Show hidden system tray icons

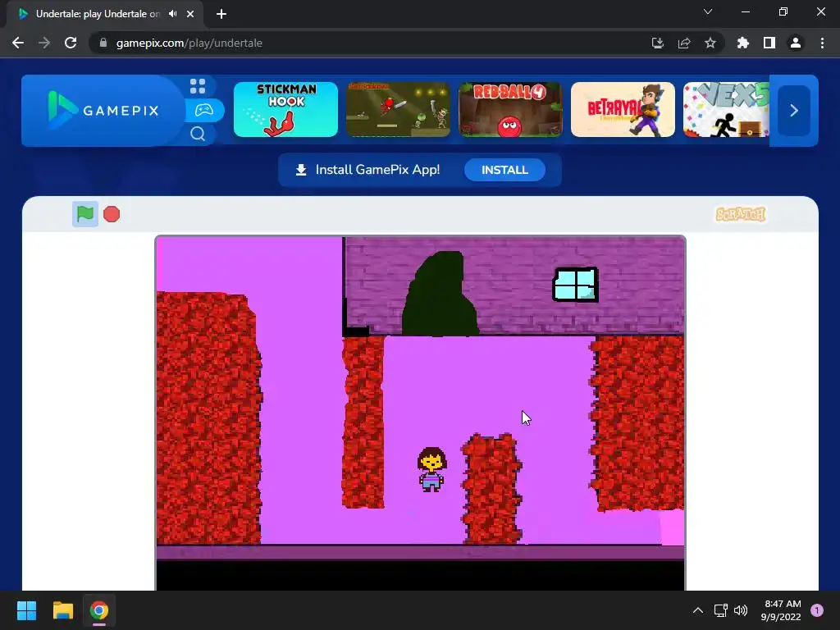[697, 610]
